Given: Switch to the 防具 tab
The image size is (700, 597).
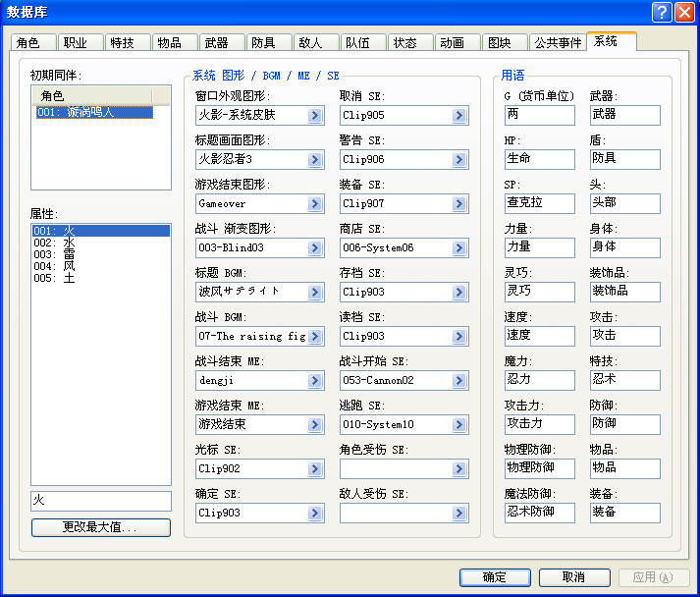Looking at the screenshot, I should pos(269,43).
